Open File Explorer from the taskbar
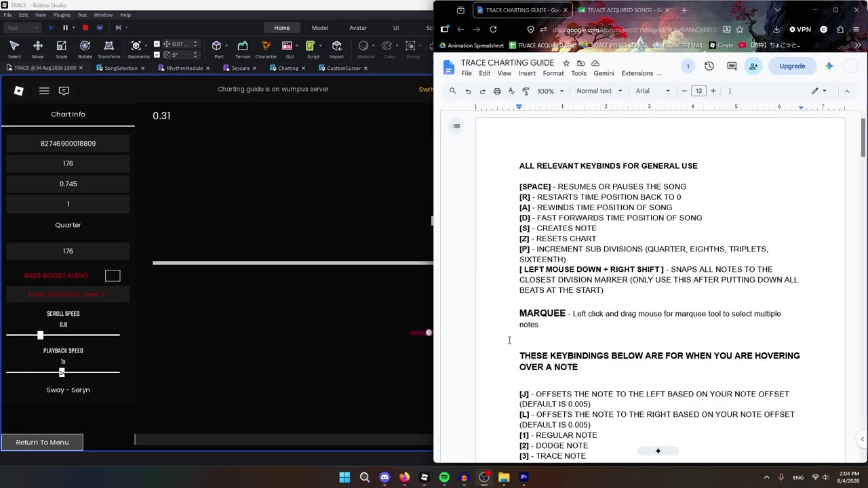The height and width of the screenshot is (488, 868). [504, 477]
